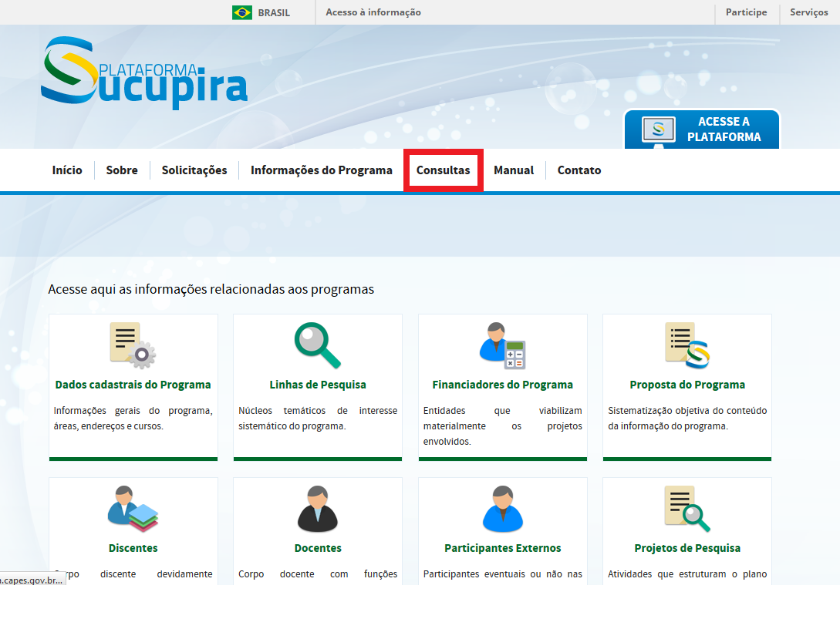Open Linhas de Pesquisa title link

coord(318,385)
